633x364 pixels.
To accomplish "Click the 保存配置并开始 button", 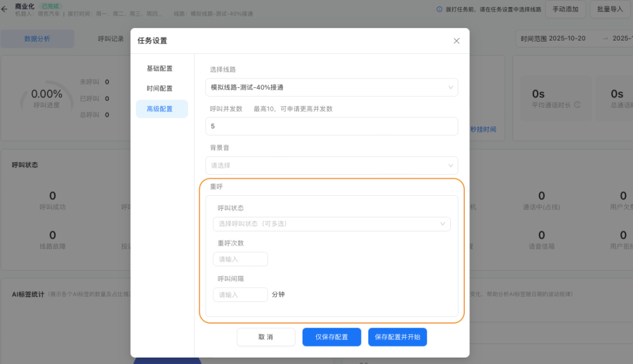I will tap(397, 337).
